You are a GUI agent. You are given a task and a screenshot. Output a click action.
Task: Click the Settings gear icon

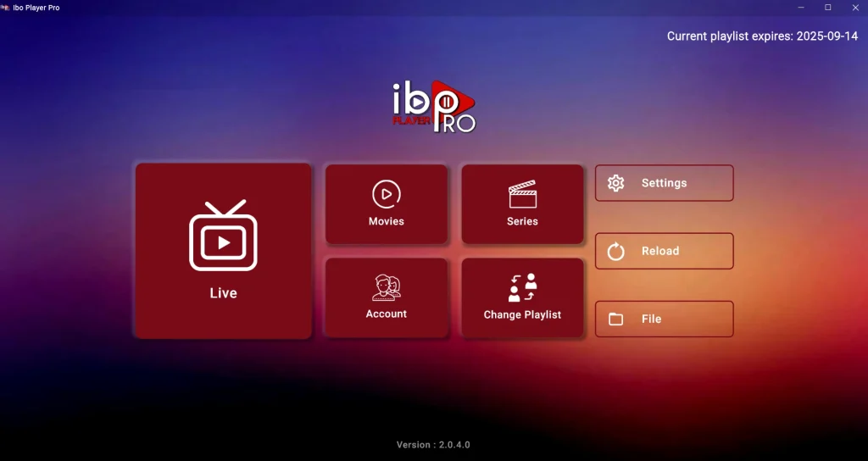pyautogui.click(x=615, y=183)
